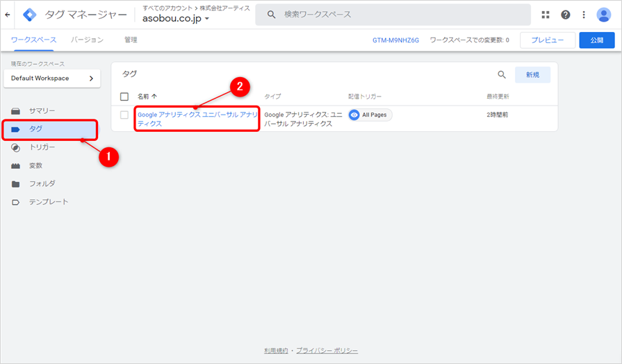
Task: Click the 変数 block icon
Action: click(15, 166)
